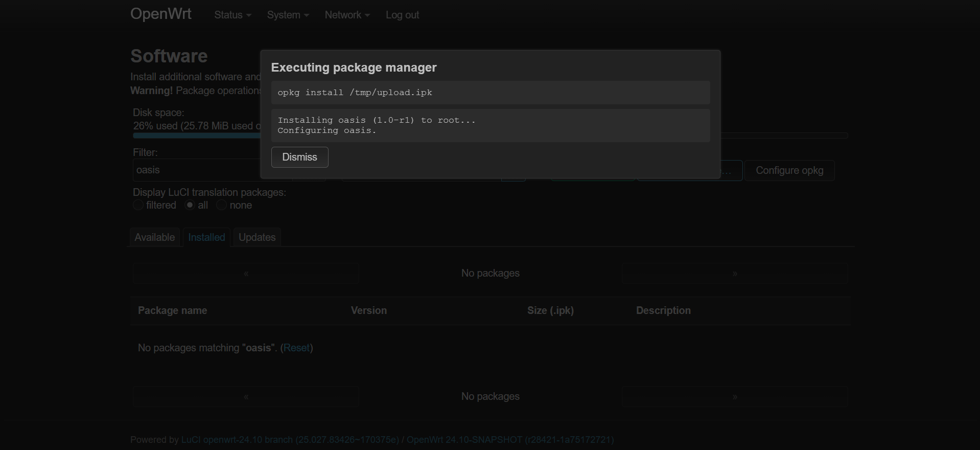The image size is (980, 450).
Task: Click the Version column header
Action: [x=368, y=310]
